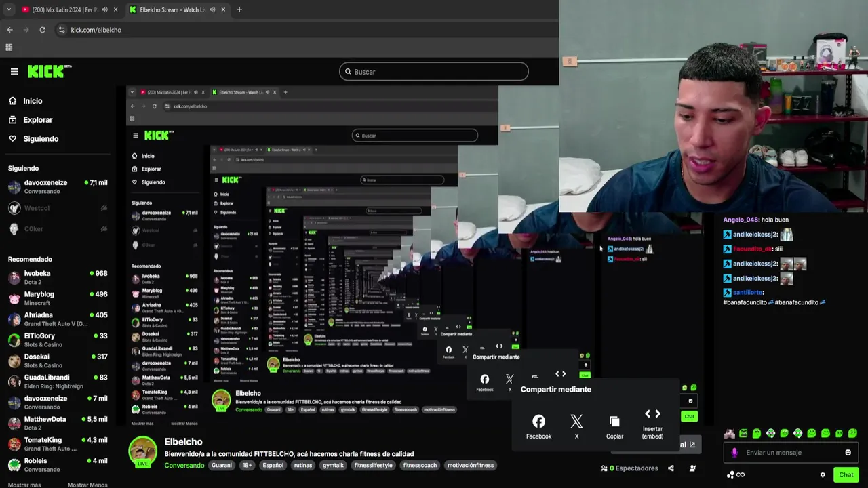This screenshot has width=868, height=488.
Task: Click the infinity icon next to channel points
Action: pos(740,475)
